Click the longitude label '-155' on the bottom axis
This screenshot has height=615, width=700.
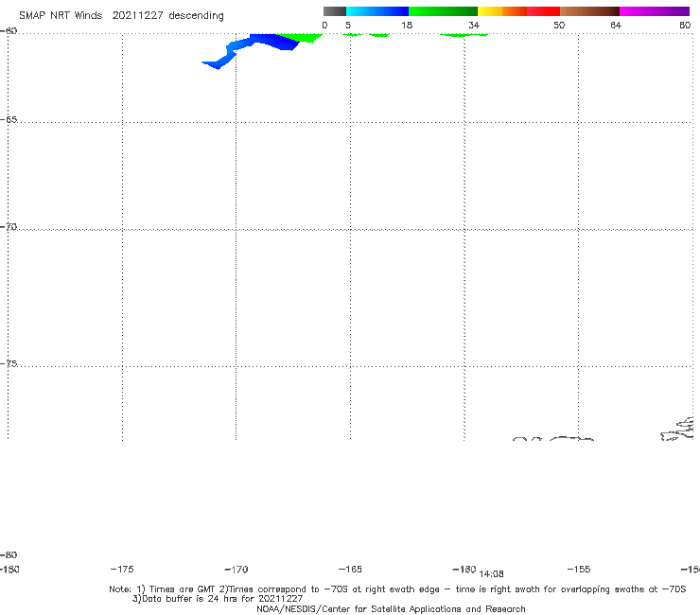[x=579, y=569]
